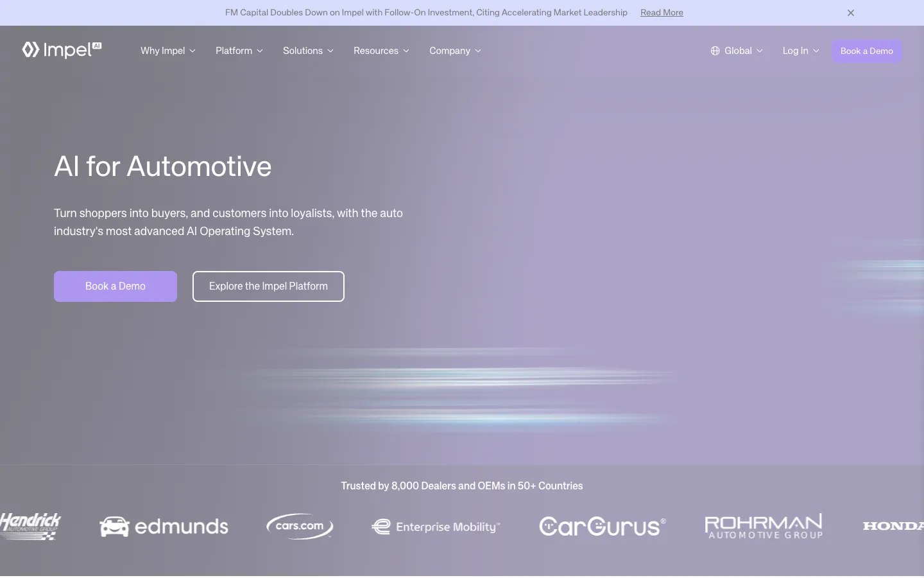The image size is (924, 578).
Task: Open the Platform menu chevron
Action: point(260,51)
